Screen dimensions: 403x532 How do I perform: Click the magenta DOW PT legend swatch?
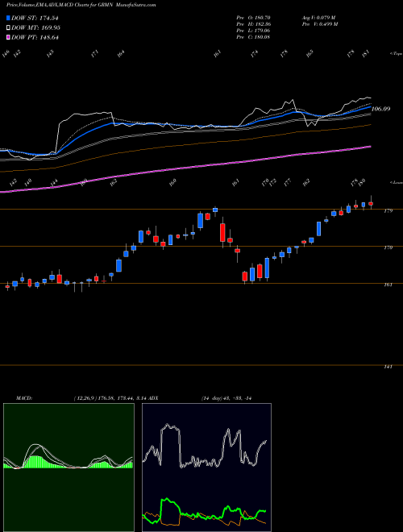[x=8, y=37]
